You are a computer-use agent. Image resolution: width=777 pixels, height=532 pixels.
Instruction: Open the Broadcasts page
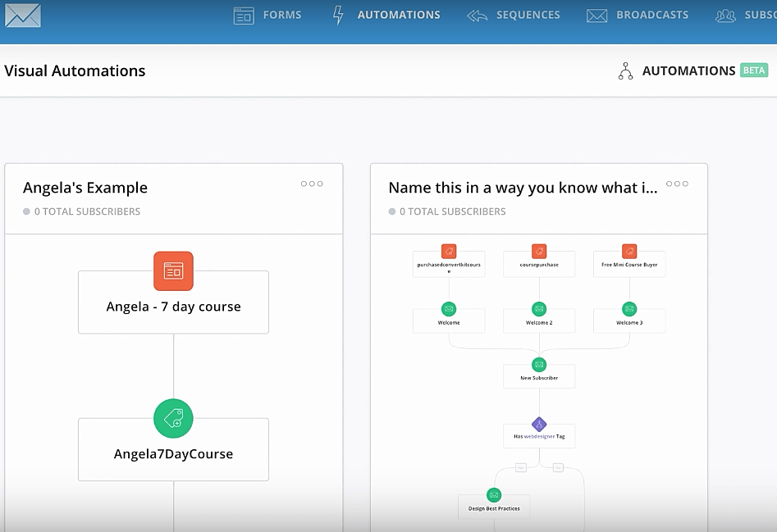pos(638,15)
